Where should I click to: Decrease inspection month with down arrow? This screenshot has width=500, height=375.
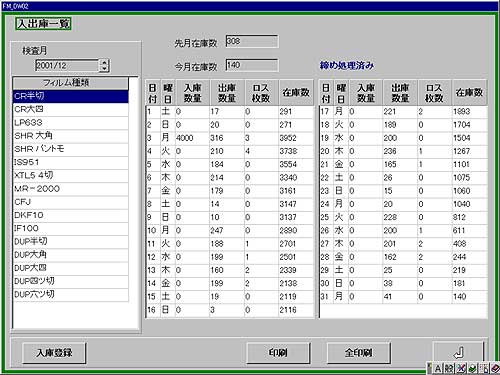(x=105, y=68)
